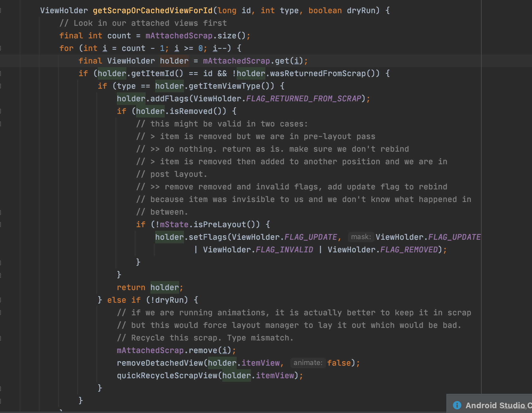This screenshot has height=413, width=532.
Task: Click the 'return holder;' statement
Action: (150, 287)
